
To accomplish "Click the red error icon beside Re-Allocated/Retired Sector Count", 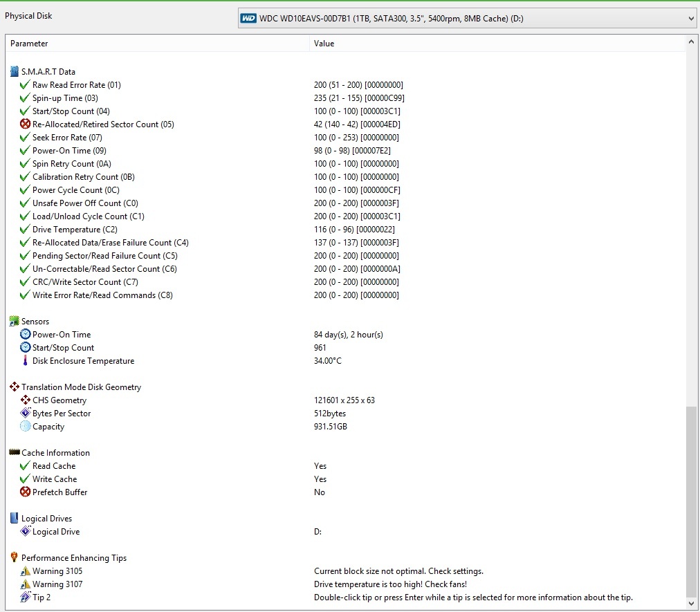I will pos(24,124).
